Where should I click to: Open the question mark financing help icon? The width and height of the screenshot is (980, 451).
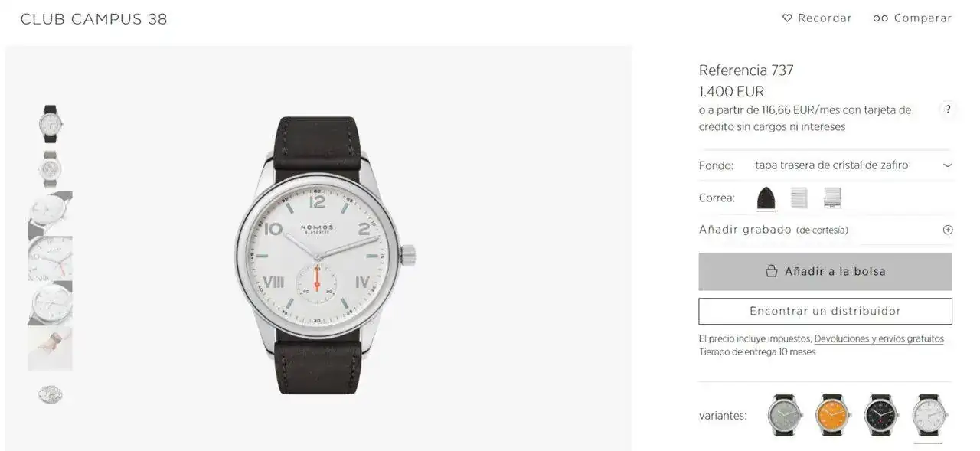pyautogui.click(x=948, y=109)
